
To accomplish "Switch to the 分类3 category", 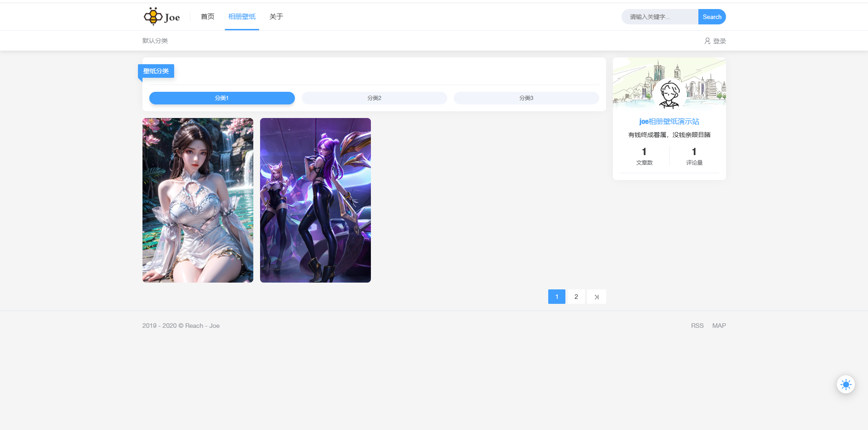I will (x=526, y=98).
